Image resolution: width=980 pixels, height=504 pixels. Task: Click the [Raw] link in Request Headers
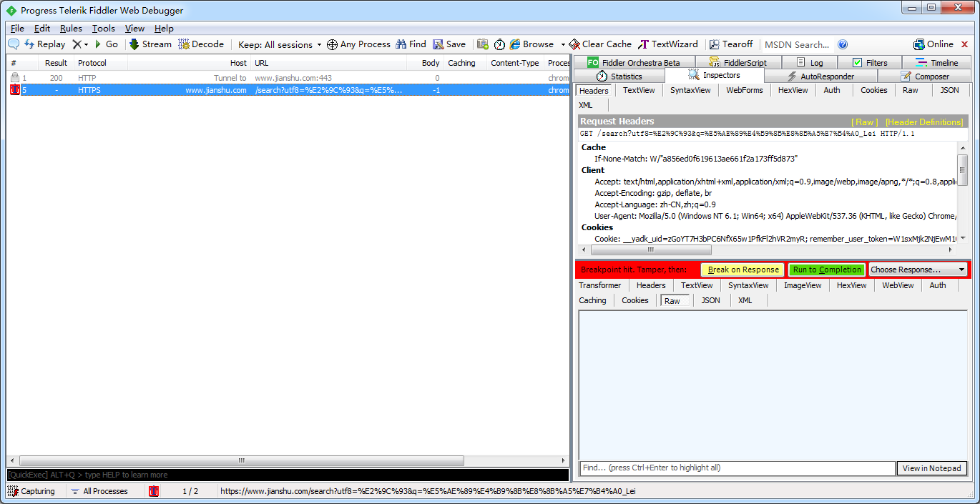(x=865, y=122)
